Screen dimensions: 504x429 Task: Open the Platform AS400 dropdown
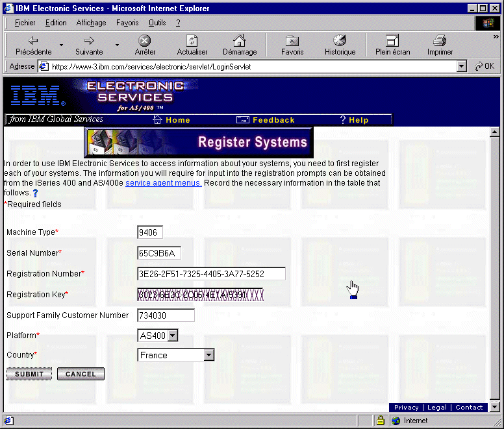(x=157, y=336)
